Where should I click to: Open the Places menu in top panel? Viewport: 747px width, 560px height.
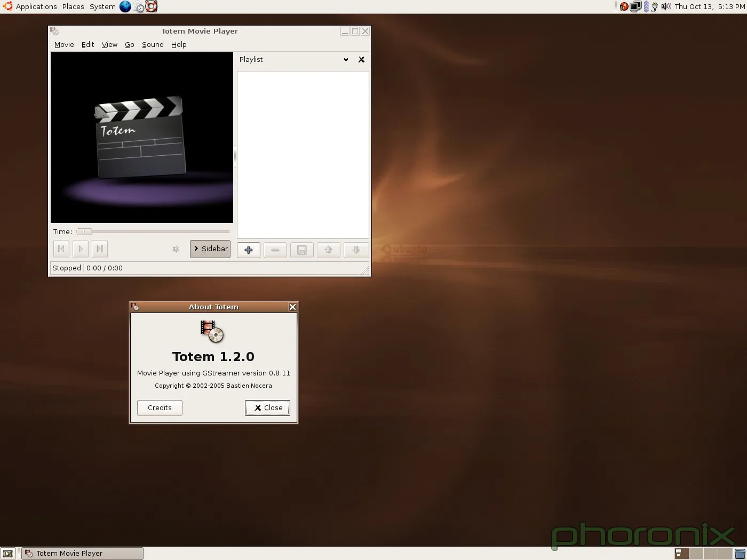coord(73,6)
